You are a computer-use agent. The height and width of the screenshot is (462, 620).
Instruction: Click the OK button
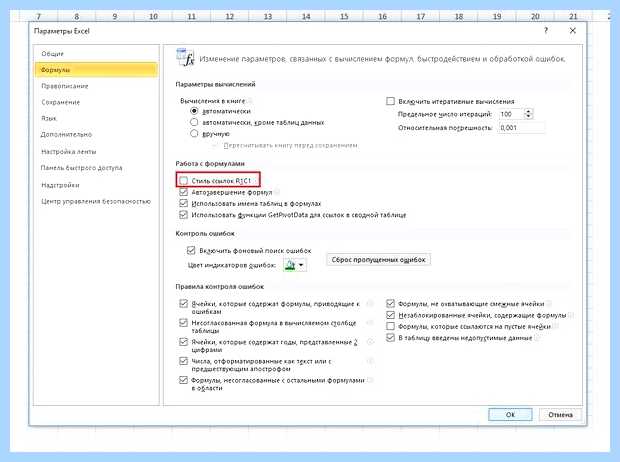click(x=510, y=415)
